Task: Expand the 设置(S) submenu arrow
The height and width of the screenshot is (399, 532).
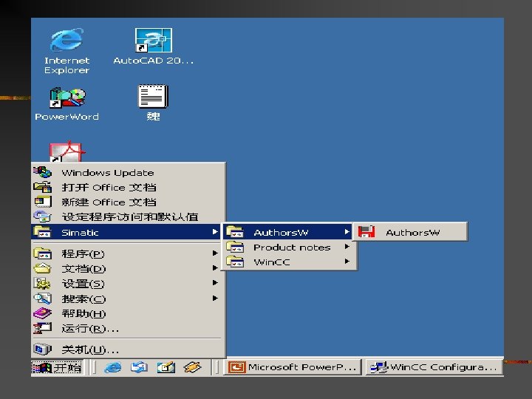Action: tap(215, 282)
